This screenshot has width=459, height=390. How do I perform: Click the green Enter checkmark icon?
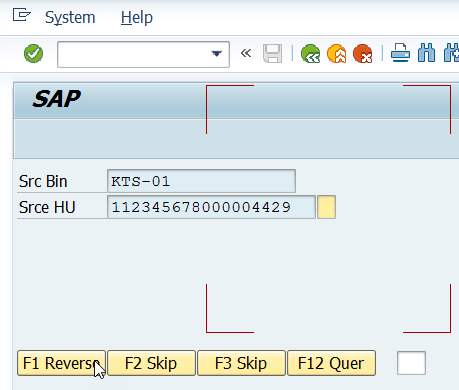33,53
